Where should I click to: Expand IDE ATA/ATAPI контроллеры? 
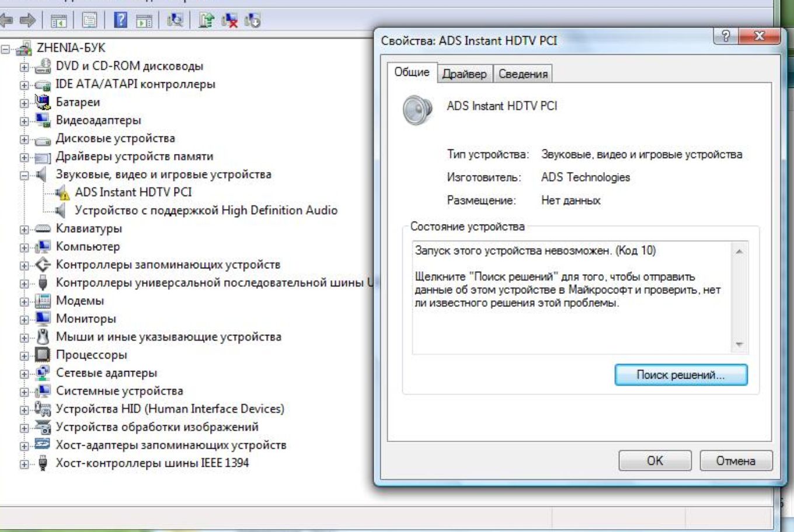point(24,85)
